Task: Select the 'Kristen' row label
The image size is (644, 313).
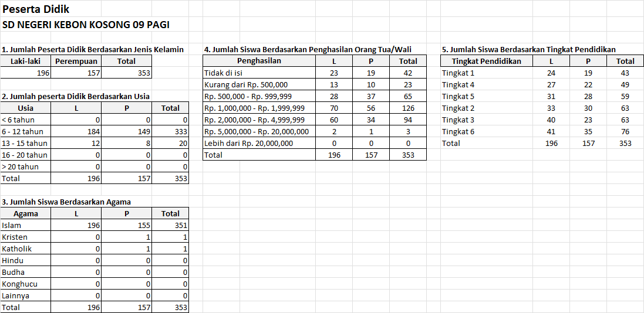Action: point(25,237)
